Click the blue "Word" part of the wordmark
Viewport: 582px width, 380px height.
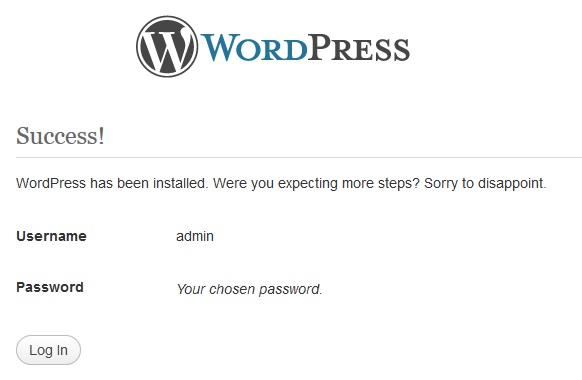254,48
